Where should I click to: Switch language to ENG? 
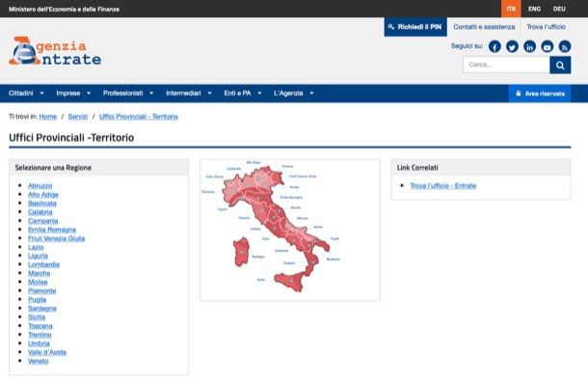pos(534,9)
